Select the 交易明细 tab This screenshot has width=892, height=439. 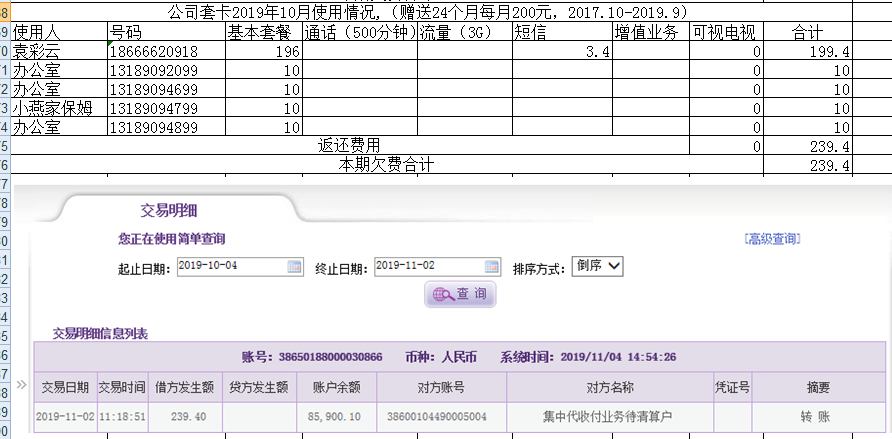pos(168,210)
